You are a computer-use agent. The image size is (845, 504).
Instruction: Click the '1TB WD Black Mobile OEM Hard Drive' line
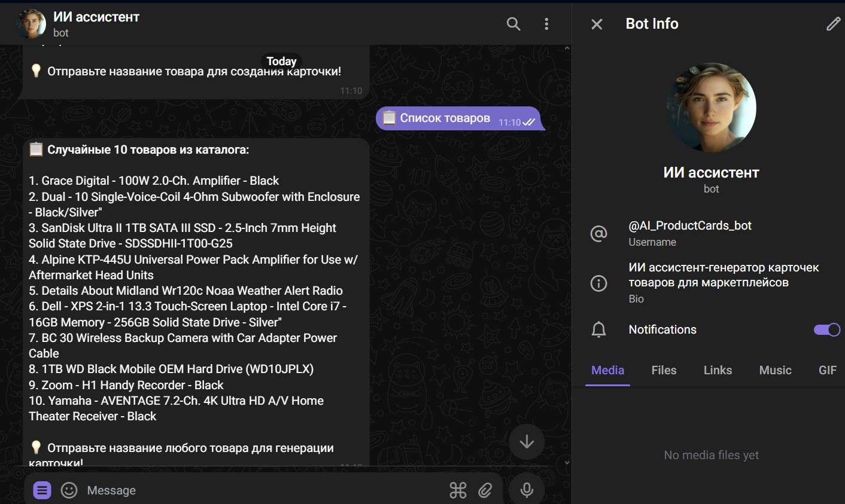pyautogui.click(x=171, y=369)
